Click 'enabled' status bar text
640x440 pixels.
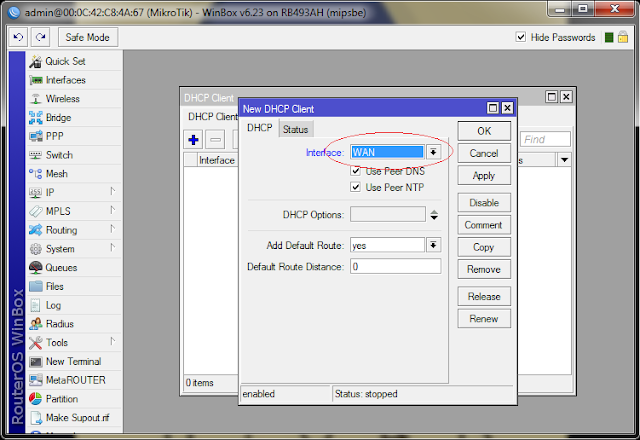click(259, 394)
